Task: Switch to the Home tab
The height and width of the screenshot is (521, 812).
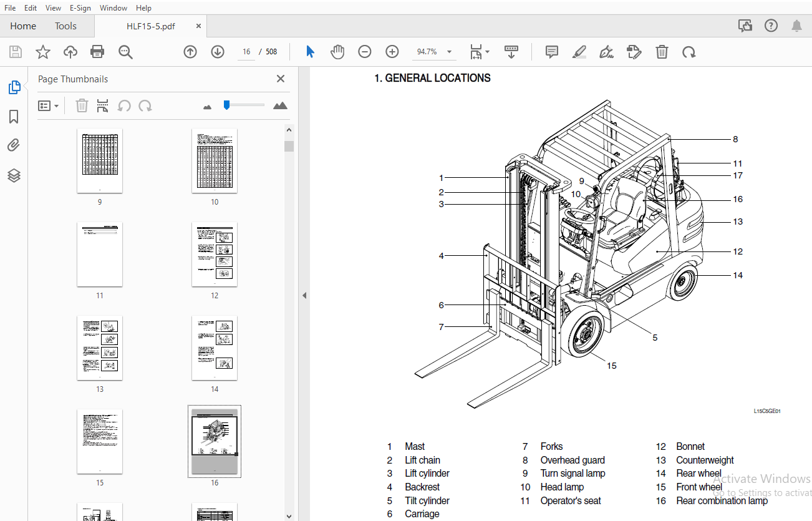Action: pos(23,26)
